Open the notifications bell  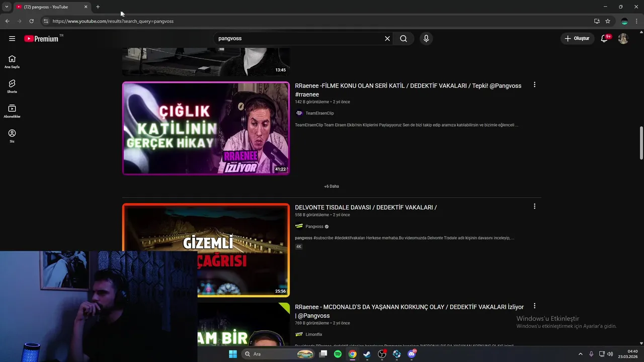pos(604,39)
